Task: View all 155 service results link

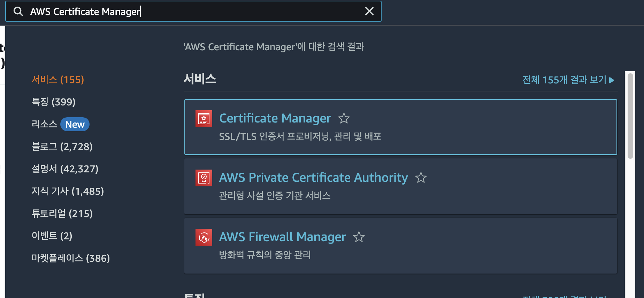Action: click(x=565, y=80)
